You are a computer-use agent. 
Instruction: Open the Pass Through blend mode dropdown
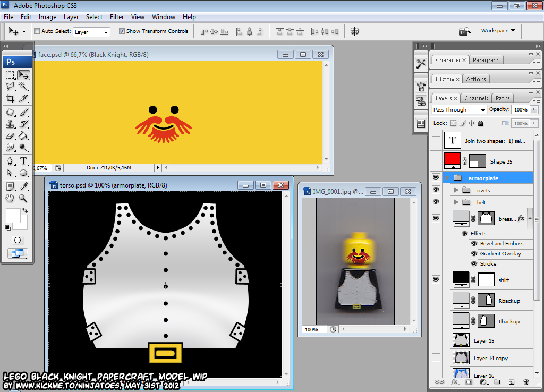[459, 109]
